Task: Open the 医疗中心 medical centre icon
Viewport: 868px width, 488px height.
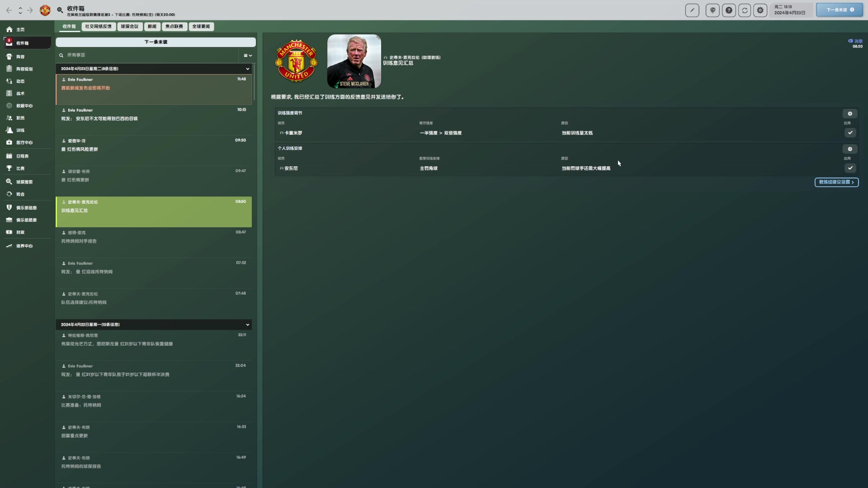Action: coord(9,142)
